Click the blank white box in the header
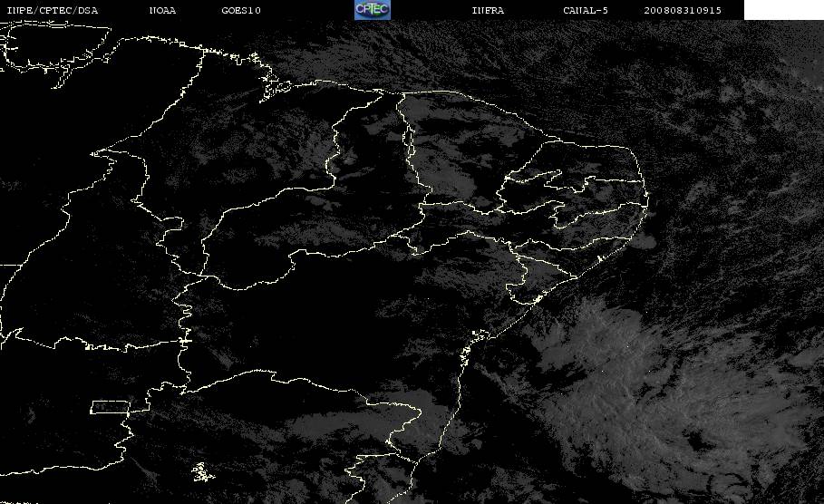824x504 pixels. point(784,9)
